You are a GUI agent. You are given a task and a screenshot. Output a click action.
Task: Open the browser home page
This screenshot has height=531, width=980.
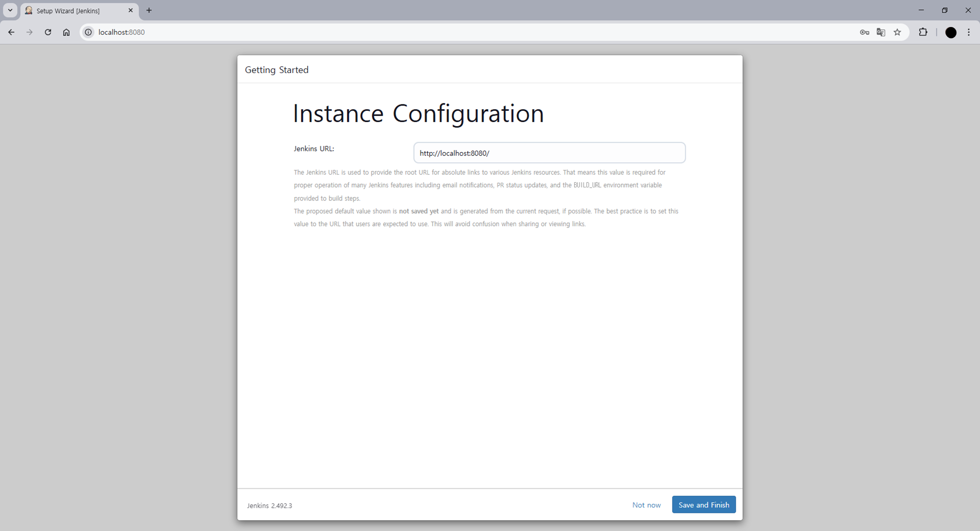(66, 32)
